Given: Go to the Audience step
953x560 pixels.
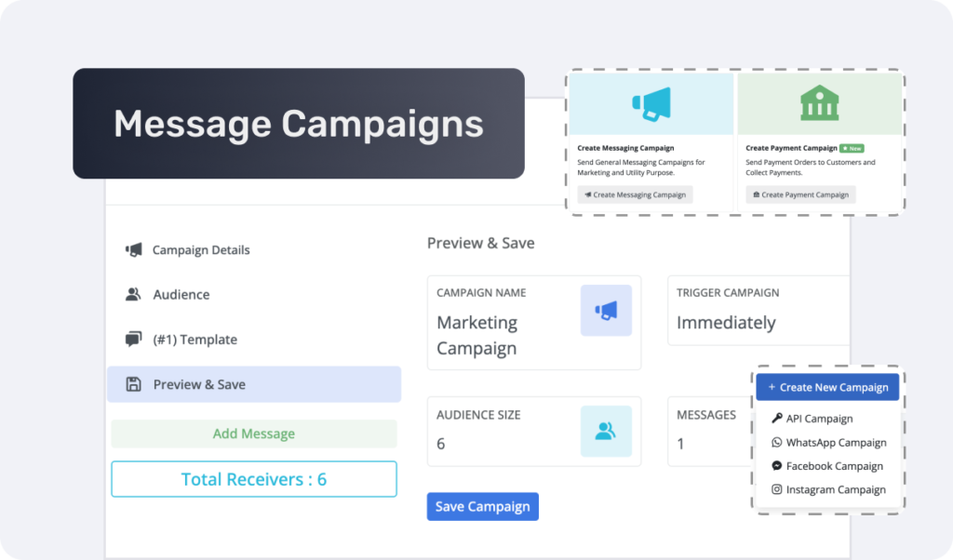Looking at the screenshot, I should click(181, 295).
